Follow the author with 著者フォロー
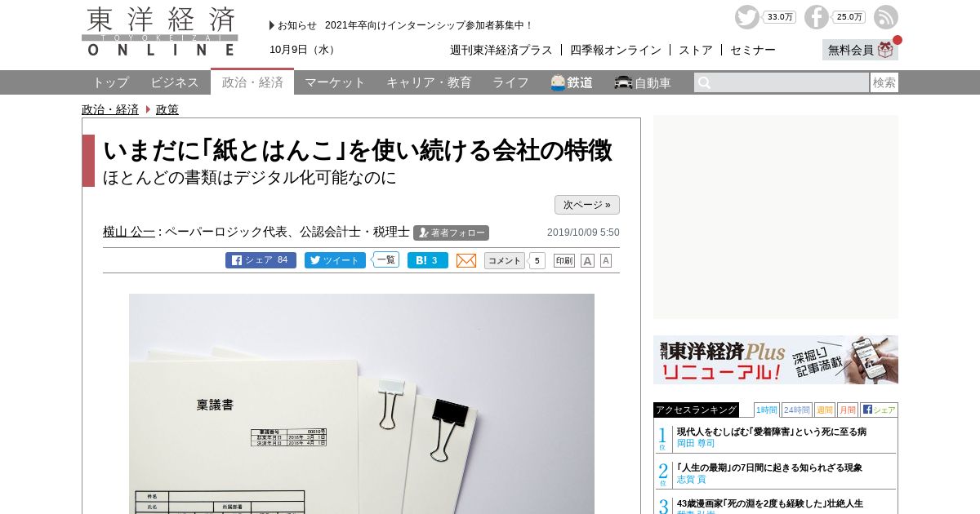The image size is (980, 514). point(451,233)
